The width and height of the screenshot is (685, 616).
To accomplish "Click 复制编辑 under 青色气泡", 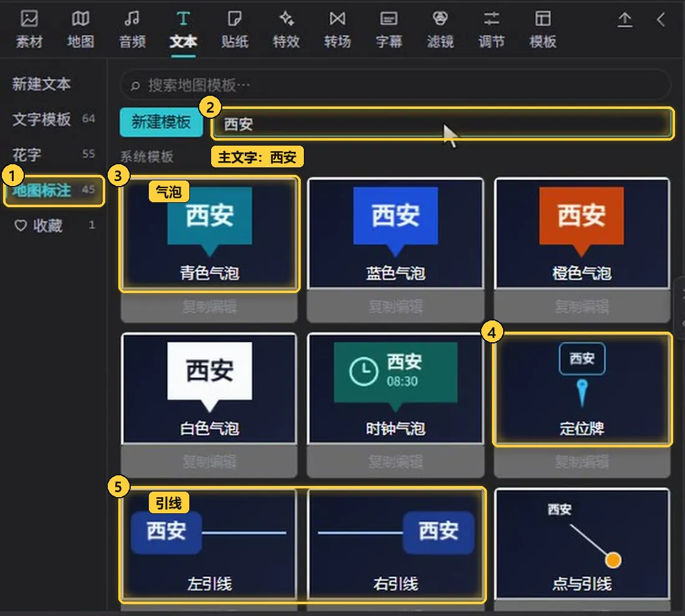I will click(209, 307).
